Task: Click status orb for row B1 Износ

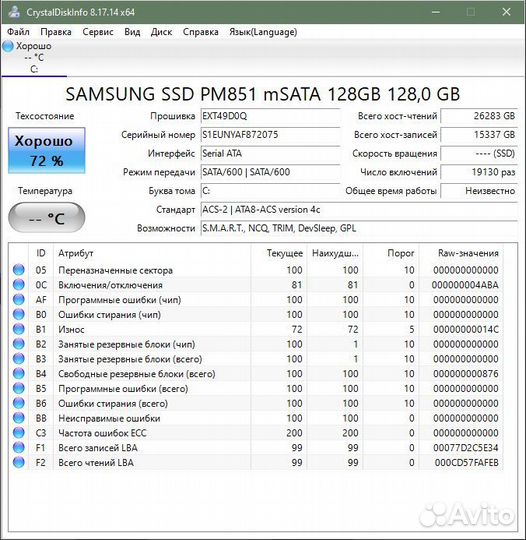Action: click(19, 329)
